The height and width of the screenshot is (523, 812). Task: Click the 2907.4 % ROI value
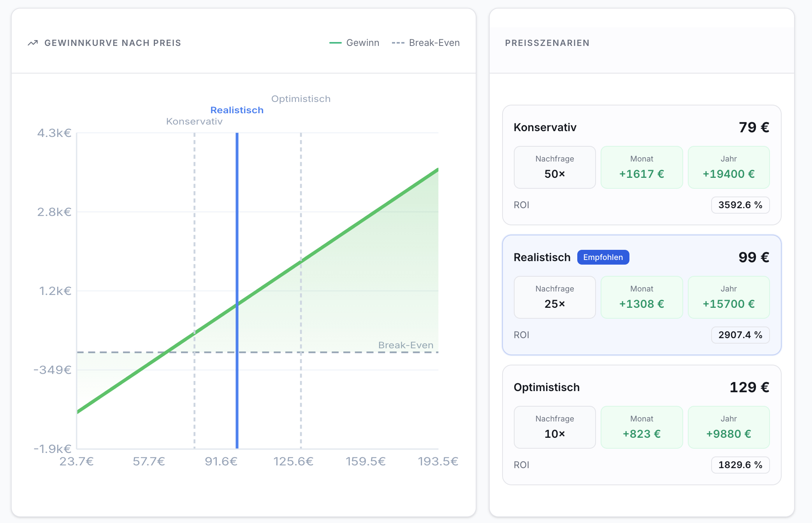(740, 335)
